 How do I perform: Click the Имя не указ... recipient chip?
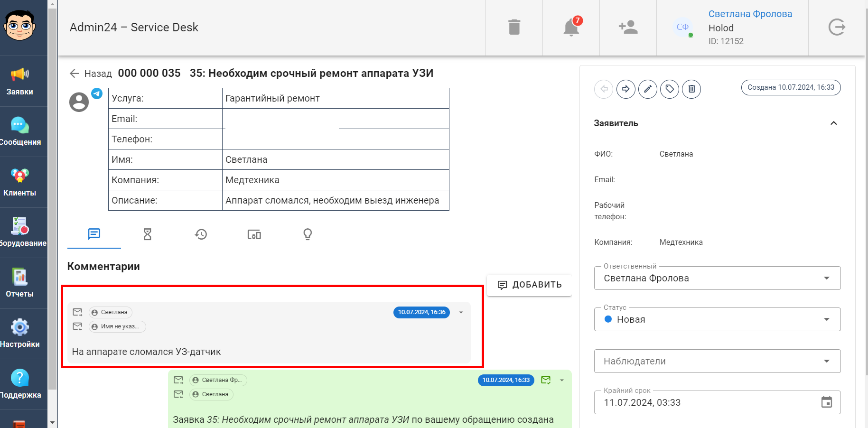pyautogui.click(x=117, y=326)
